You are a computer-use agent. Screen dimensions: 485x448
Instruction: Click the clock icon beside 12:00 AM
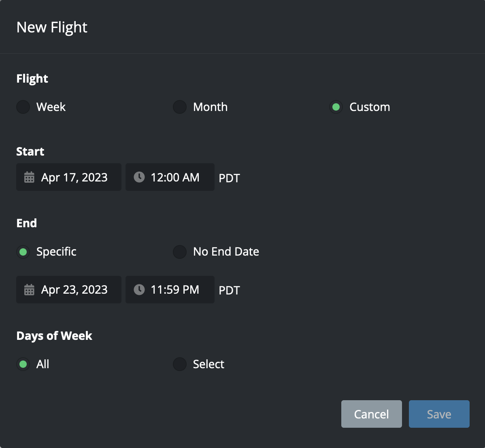tap(139, 177)
